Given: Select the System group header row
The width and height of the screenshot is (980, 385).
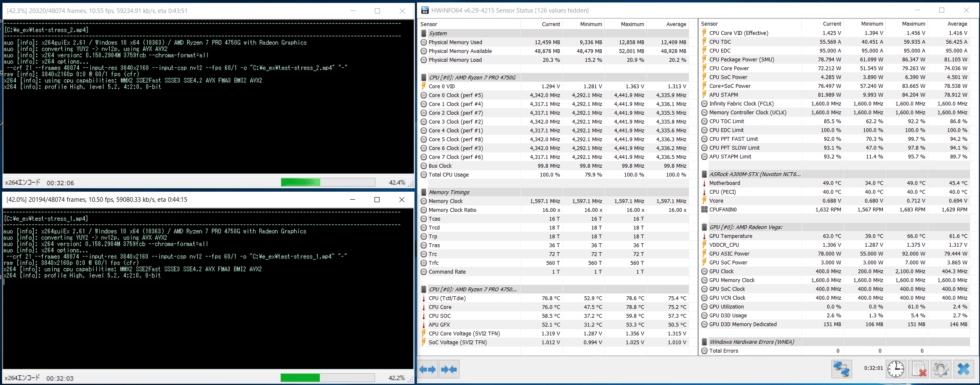Looking at the screenshot, I should pyautogui.click(x=555, y=33).
